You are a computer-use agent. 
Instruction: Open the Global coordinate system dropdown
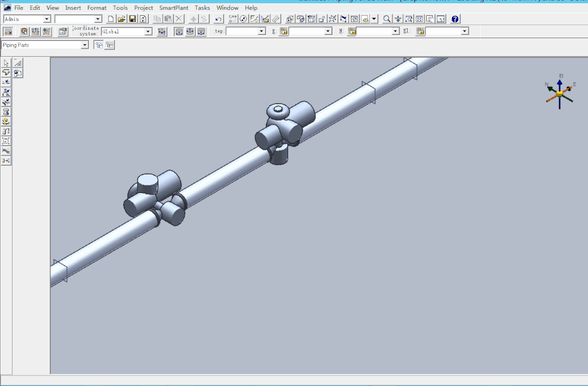click(x=148, y=32)
